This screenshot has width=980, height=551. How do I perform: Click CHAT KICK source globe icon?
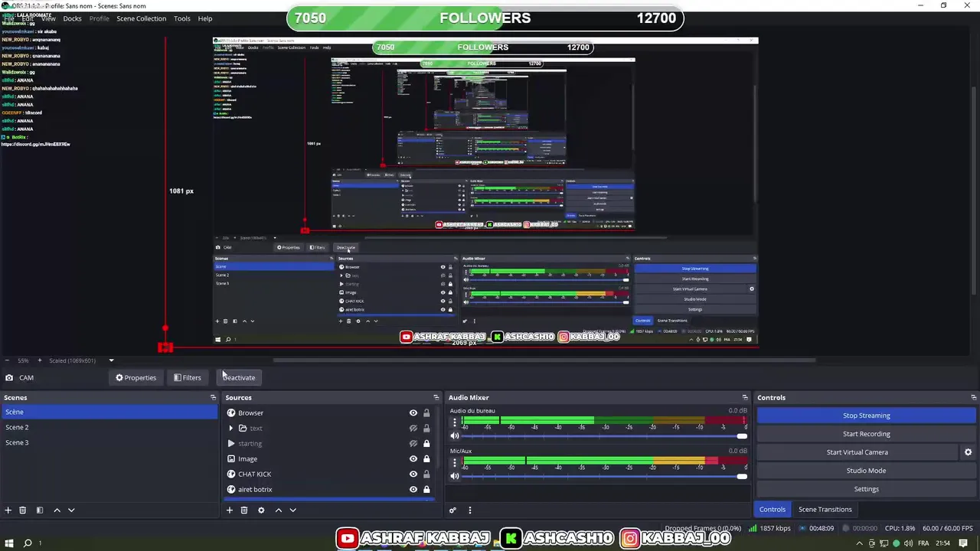pyautogui.click(x=231, y=474)
